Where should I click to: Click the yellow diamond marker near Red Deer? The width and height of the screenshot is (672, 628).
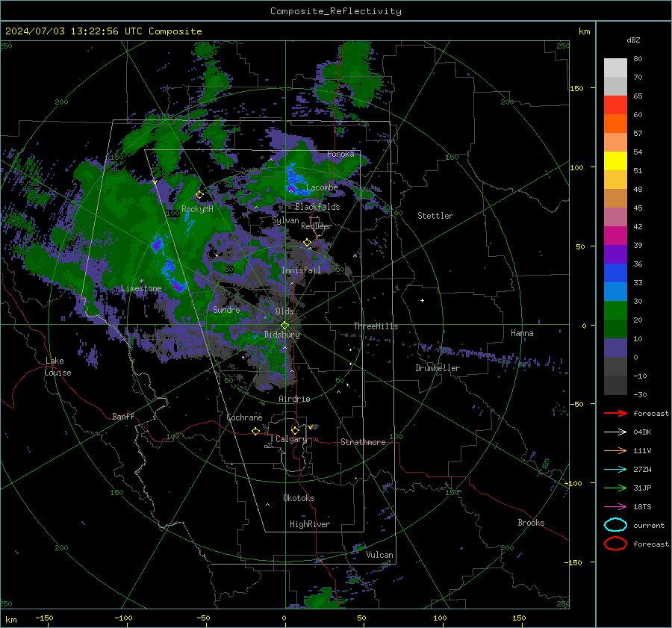point(308,243)
